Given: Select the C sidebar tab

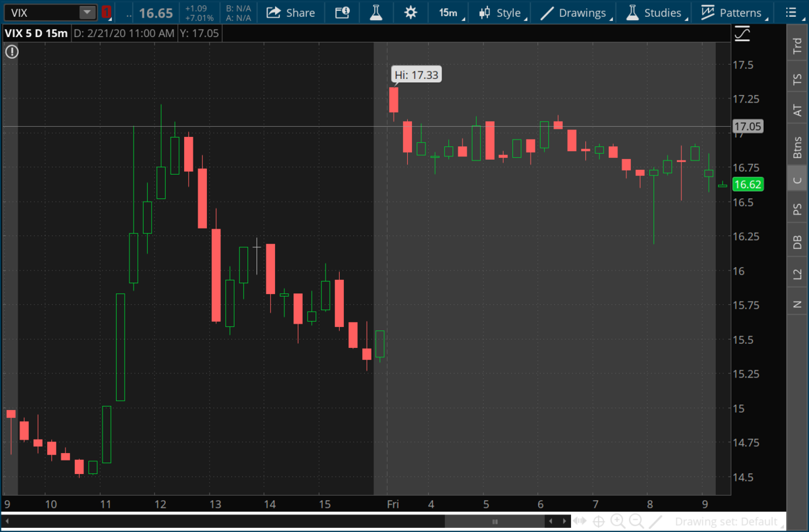Looking at the screenshot, I should tap(798, 179).
